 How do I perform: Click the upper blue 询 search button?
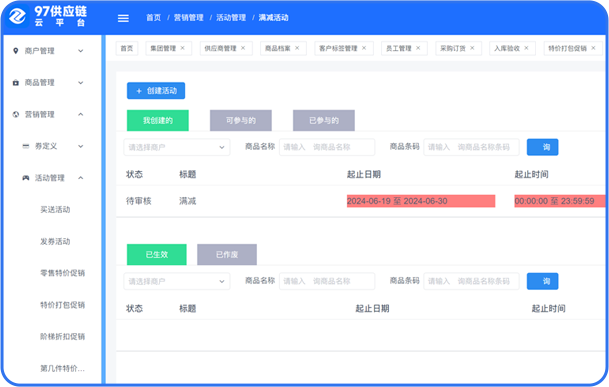(543, 147)
